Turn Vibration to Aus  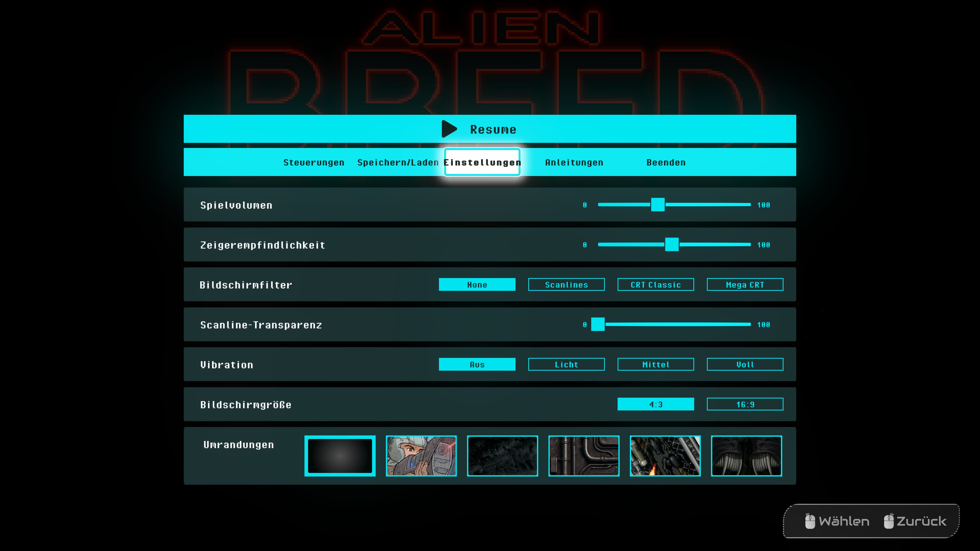[x=477, y=364]
